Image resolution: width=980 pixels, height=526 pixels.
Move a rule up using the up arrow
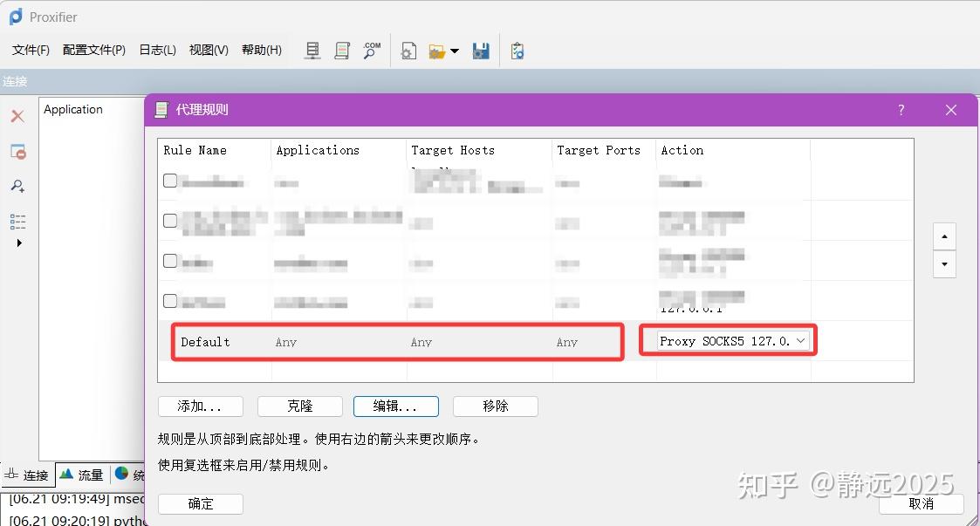944,236
